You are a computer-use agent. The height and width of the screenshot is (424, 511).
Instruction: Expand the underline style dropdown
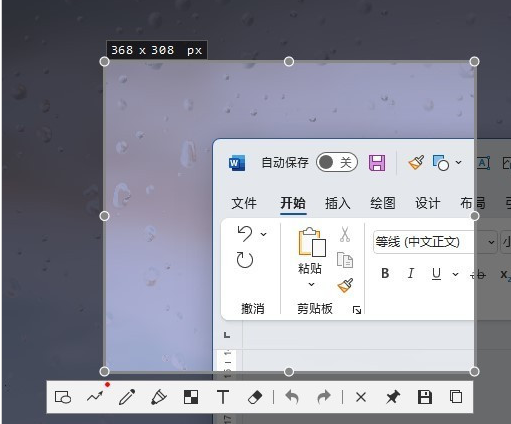point(455,274)
